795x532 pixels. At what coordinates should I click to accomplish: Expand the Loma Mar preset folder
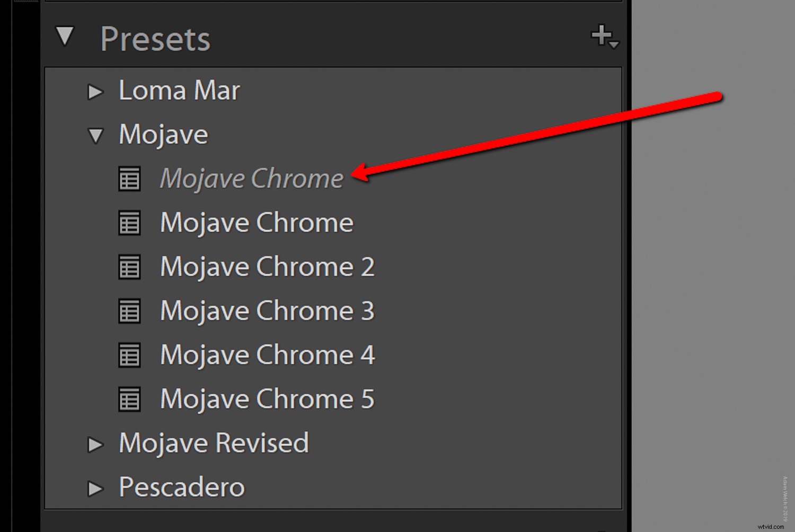pos(96,91)
